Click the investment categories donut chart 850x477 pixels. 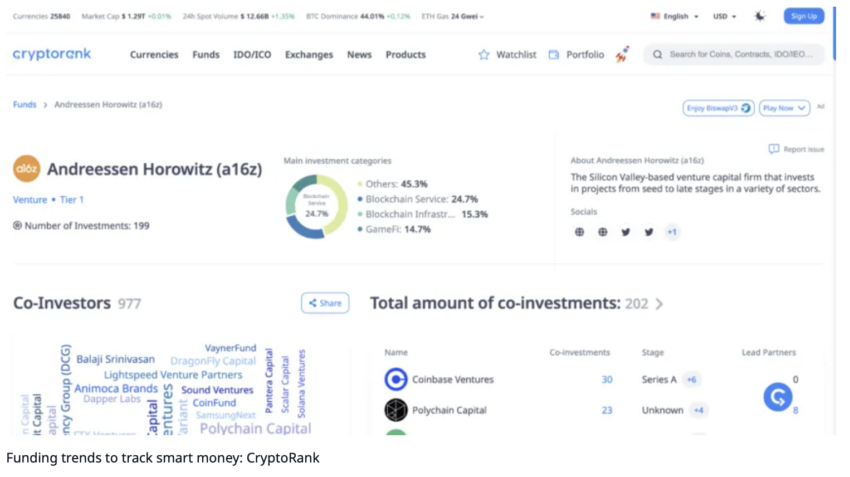tap(317, 207)
